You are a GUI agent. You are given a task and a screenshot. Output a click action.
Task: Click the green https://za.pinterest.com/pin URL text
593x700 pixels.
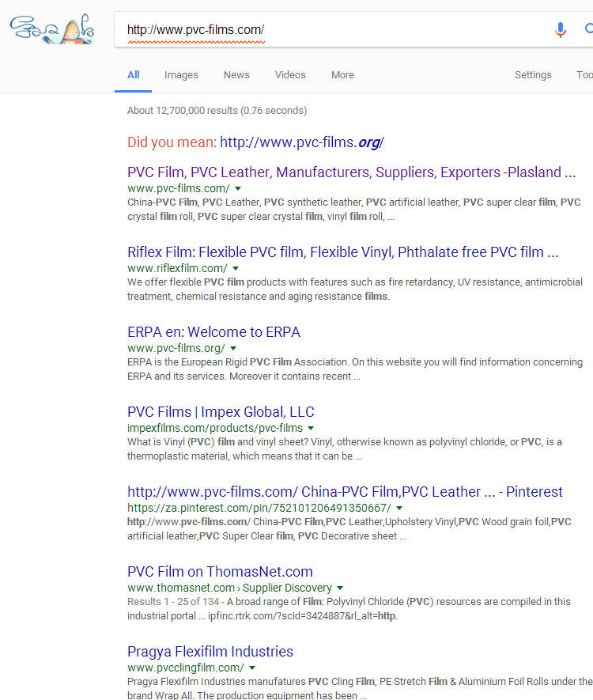coord(259,508)
